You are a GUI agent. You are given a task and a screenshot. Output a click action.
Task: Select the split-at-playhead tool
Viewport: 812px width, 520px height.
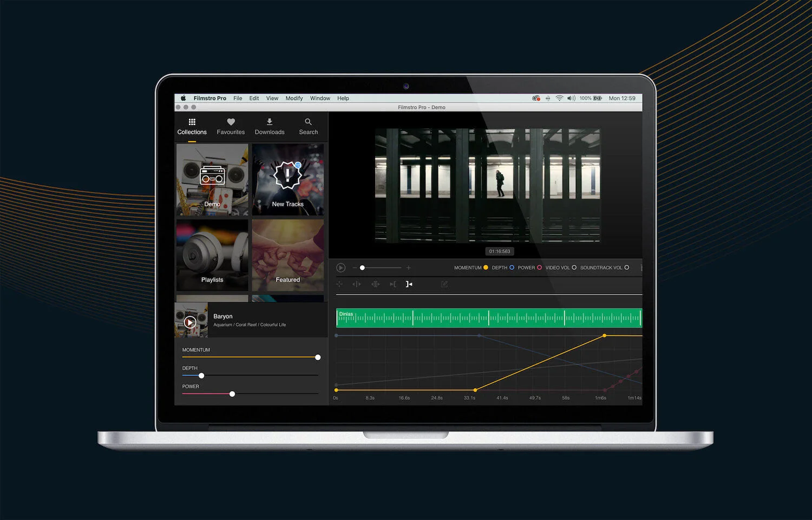[x=357, y=284]
